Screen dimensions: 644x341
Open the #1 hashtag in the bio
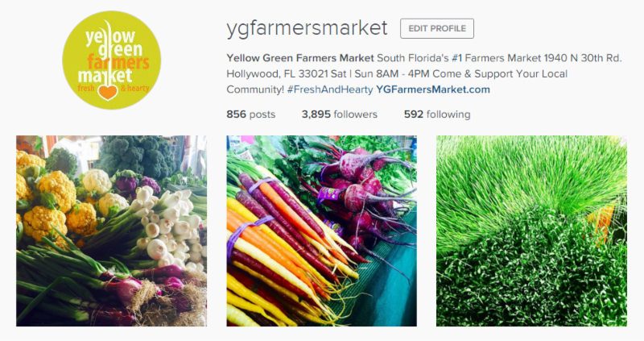[456, 58]
